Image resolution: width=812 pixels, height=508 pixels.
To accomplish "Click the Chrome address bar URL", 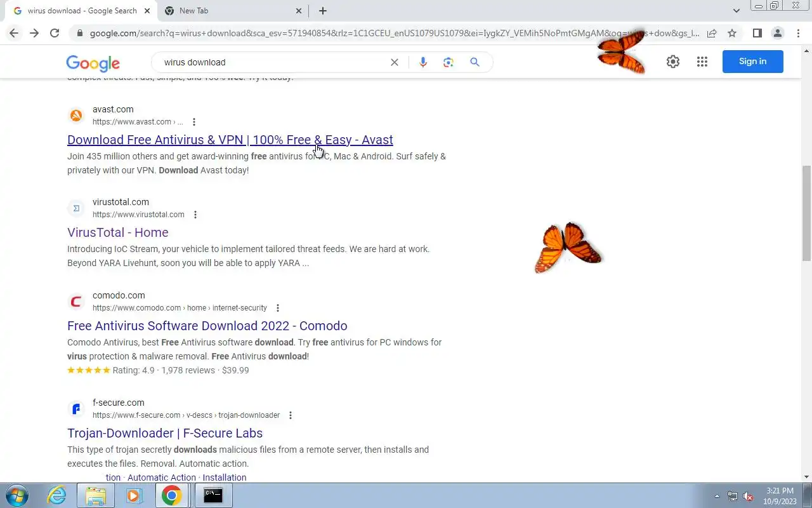I will 395,33.
